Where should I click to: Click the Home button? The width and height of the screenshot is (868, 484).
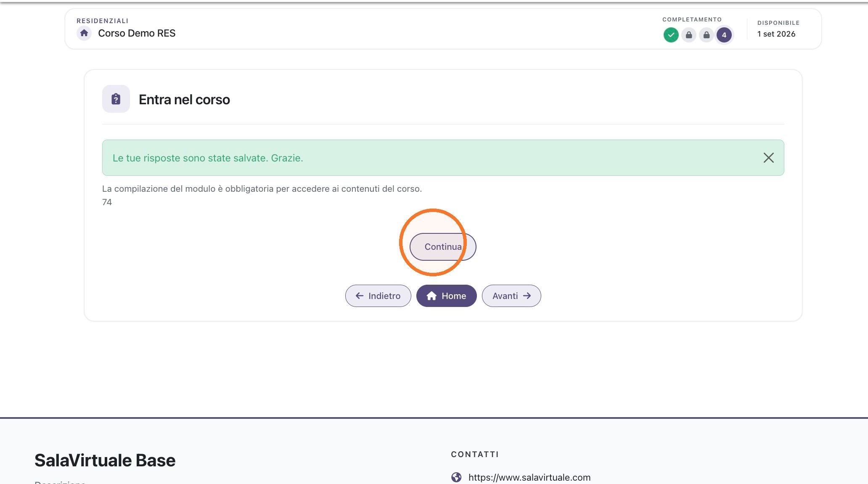pos(446,296)
